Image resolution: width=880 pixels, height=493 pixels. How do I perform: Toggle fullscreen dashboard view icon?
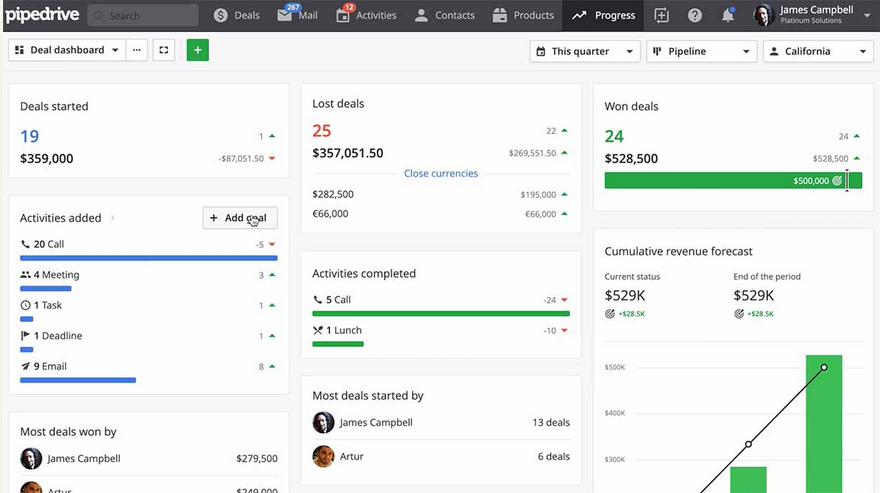(x=164, y=50)
